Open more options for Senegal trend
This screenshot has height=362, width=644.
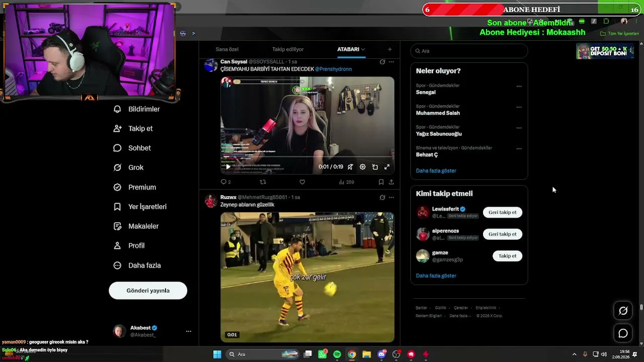(x=519, y=86)
